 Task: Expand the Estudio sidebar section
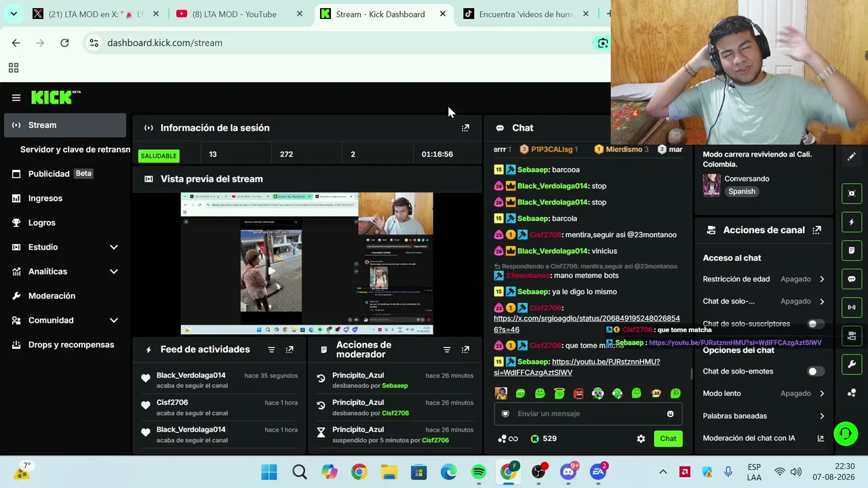click(114, 247)
